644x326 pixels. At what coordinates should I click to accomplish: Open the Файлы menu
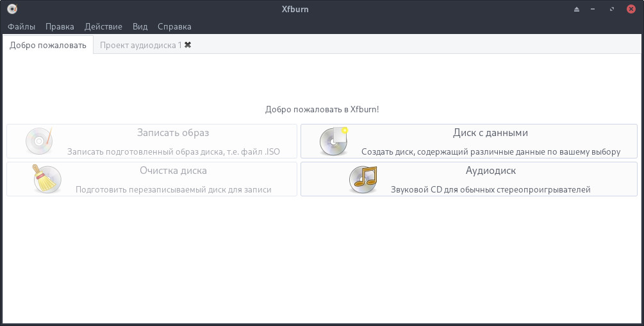click(21, 27)
